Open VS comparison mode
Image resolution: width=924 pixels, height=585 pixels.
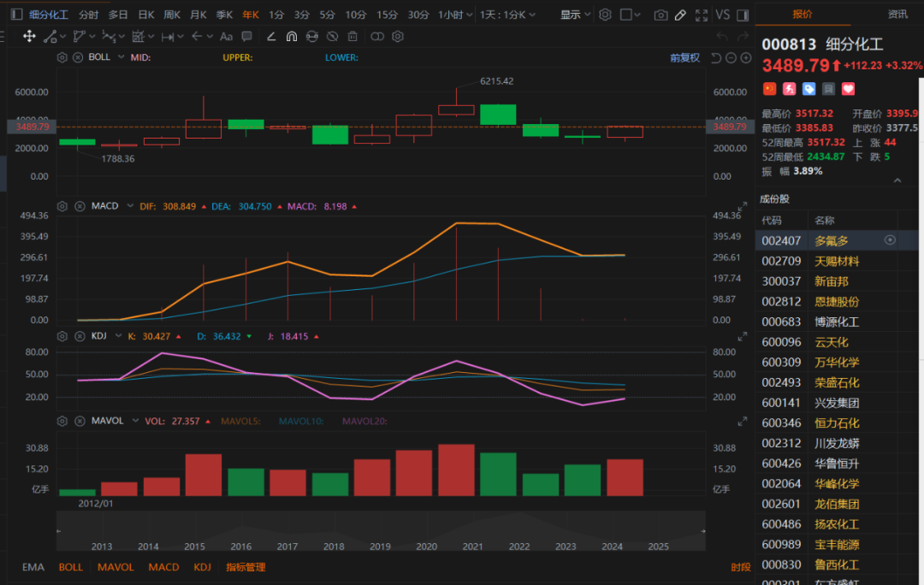pyautogui.click(x=722, y=15)
